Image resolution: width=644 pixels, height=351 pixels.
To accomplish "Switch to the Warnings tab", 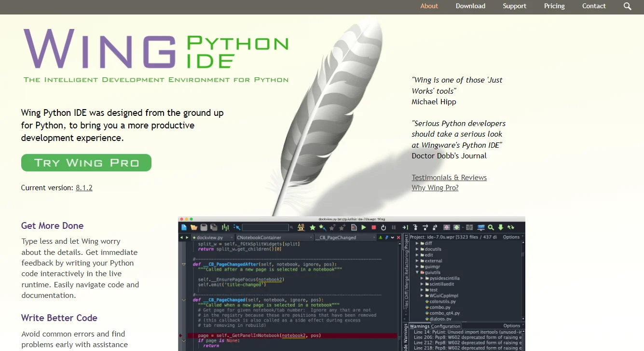I will point(419,326).
